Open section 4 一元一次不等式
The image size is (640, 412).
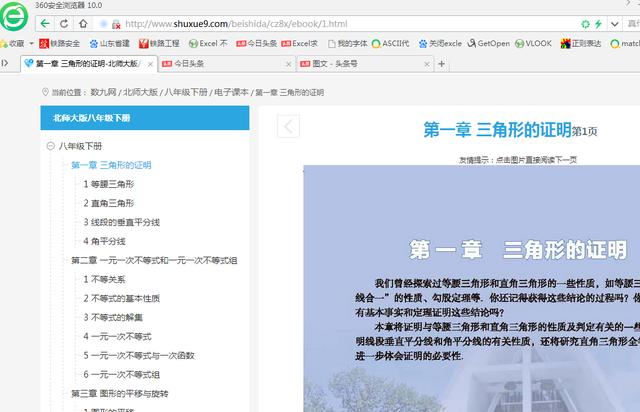118,336
